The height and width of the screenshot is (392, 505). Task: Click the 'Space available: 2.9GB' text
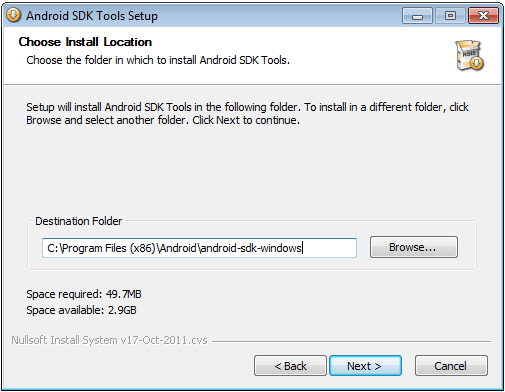(81, 310)
